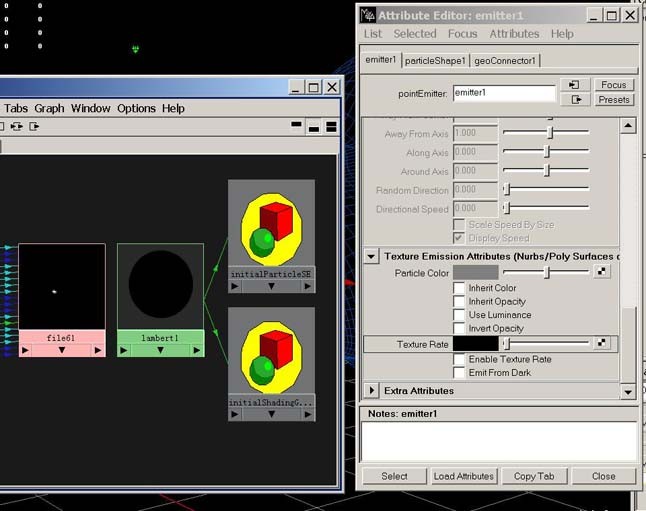Enable the Inherit Color checkbox

pyautogui.click(x=460, y=288)
